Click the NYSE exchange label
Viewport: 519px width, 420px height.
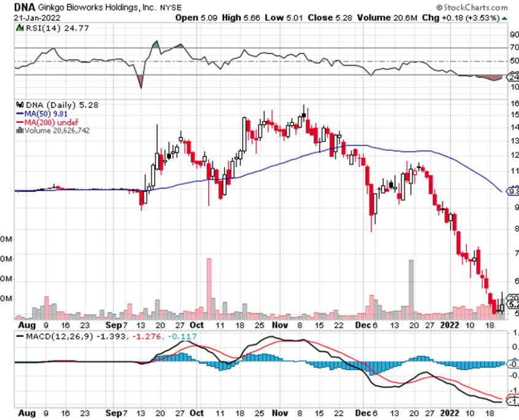[x=171, y=7]
